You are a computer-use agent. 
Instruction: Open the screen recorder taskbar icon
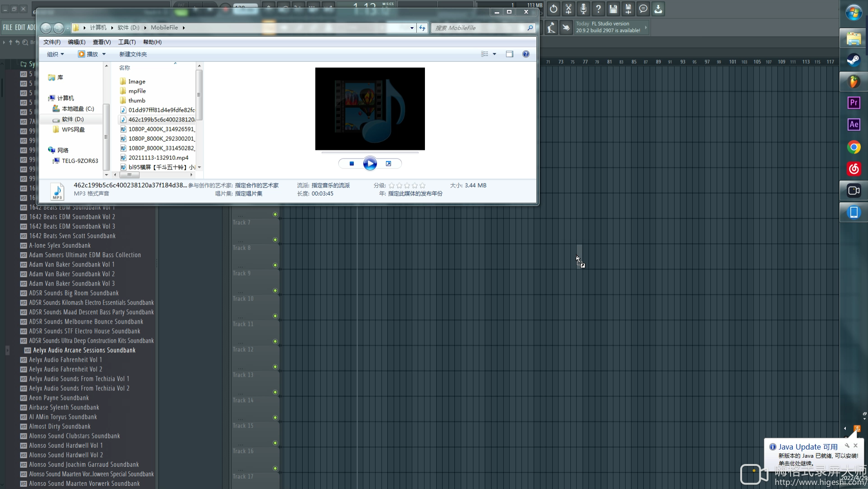pyautogui.click(x=854, y=191)
